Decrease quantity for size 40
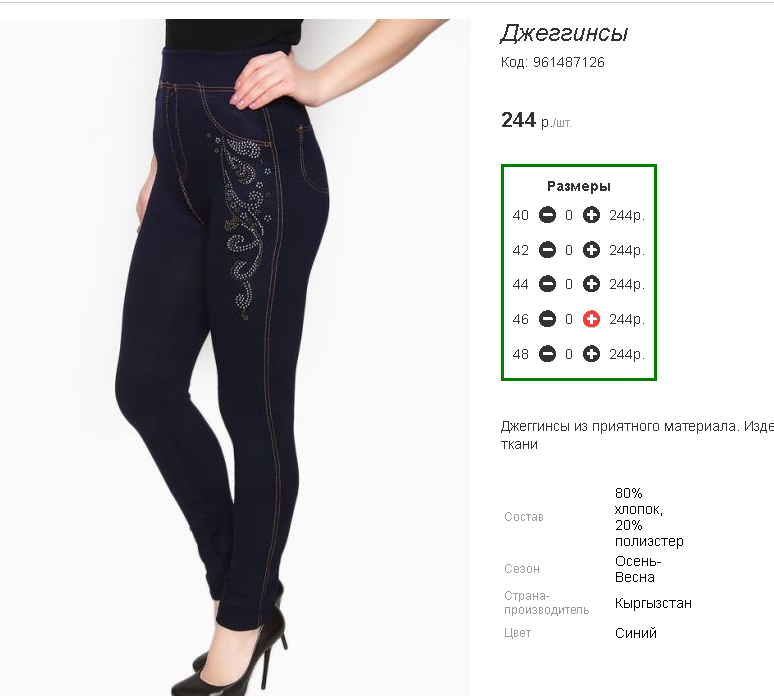This screenshot has height=696, width=774. tap(547, 215)
